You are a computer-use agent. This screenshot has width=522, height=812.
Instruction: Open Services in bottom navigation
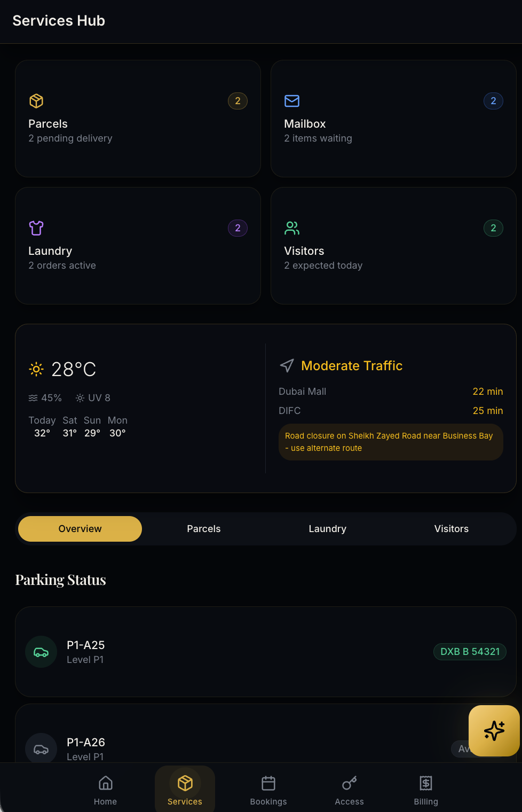(x=185, y=790)
